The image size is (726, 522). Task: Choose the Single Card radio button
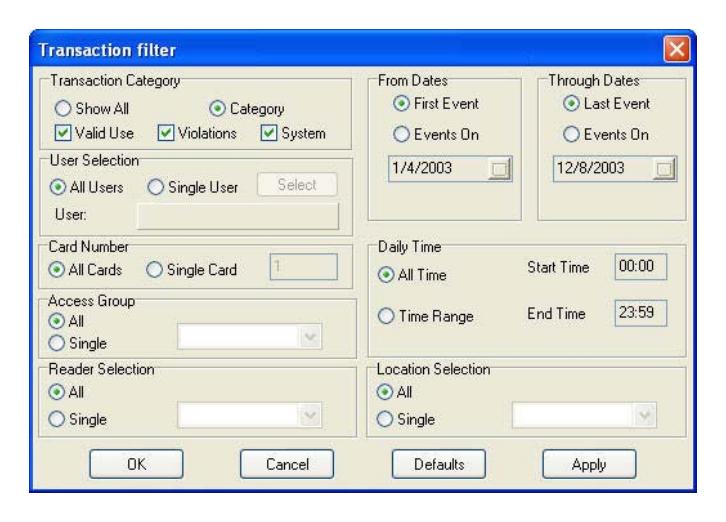[x=154, y=270]
